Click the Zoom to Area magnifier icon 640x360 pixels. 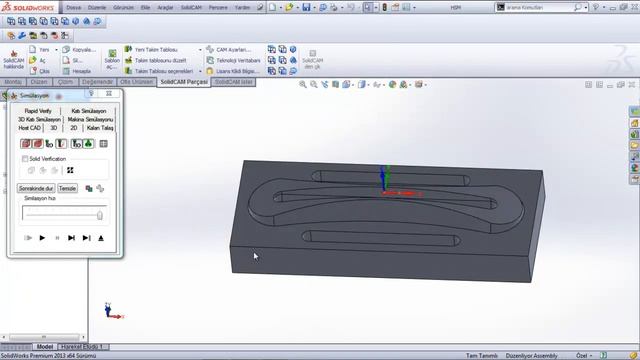(313, 84)
